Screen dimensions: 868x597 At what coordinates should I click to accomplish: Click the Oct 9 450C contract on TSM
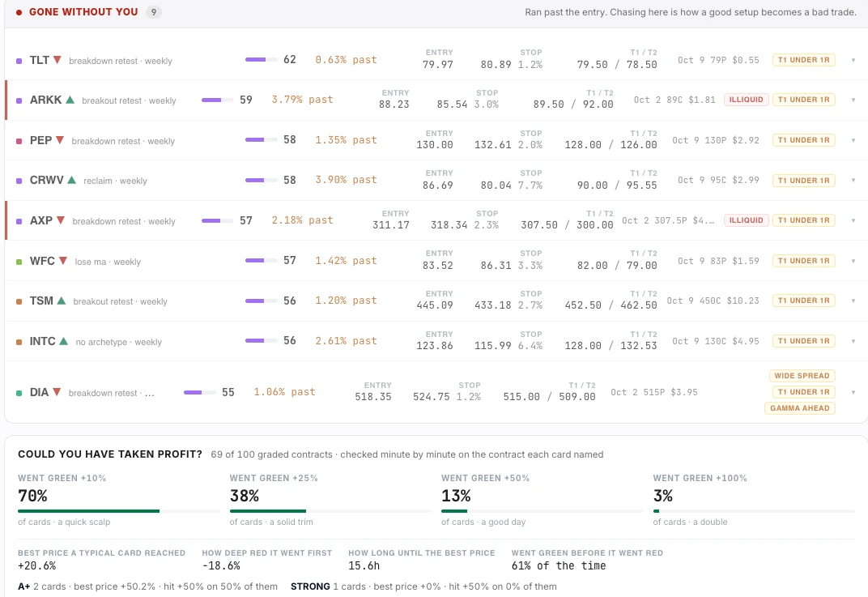tap(713, 301)
